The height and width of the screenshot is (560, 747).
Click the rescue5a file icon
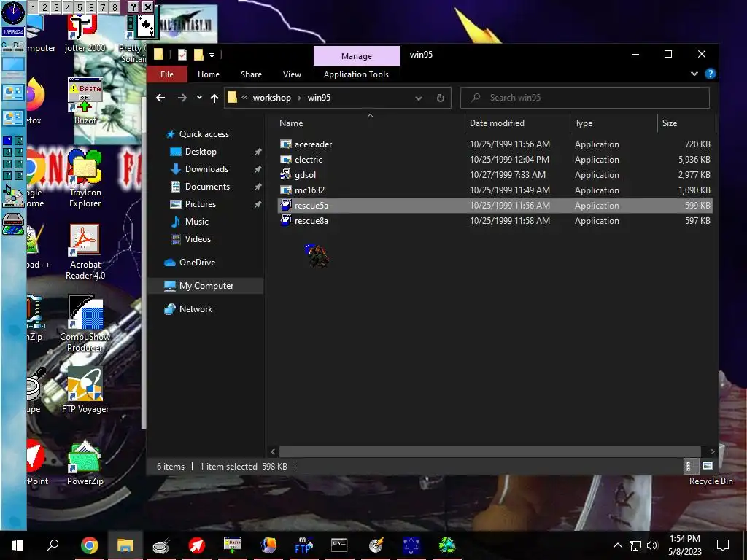(x=286, y=205)
